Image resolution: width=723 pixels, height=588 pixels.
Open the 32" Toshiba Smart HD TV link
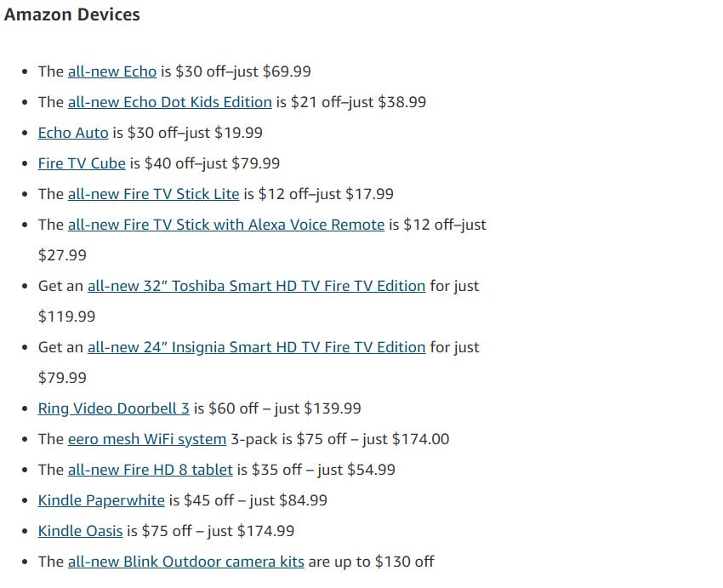(256, 286)
